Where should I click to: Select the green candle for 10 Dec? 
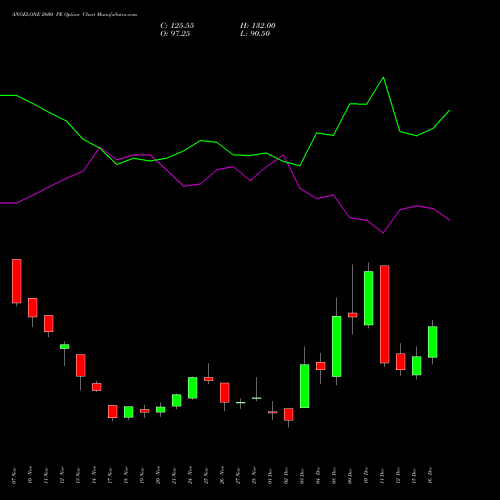pos(369,298)
